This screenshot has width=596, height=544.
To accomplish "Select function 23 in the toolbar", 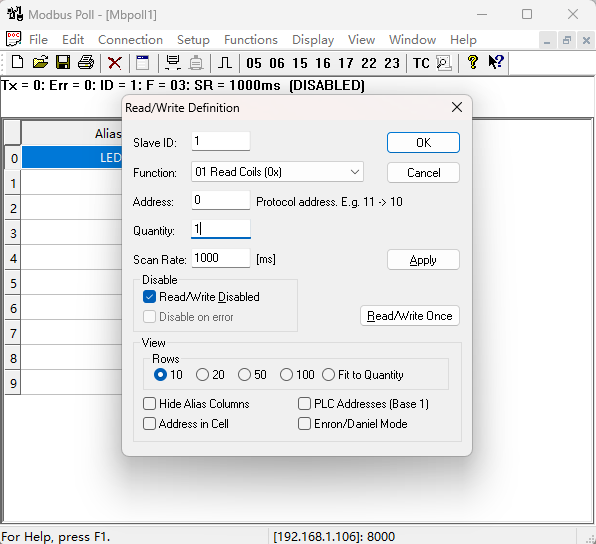I will point(392,63).
